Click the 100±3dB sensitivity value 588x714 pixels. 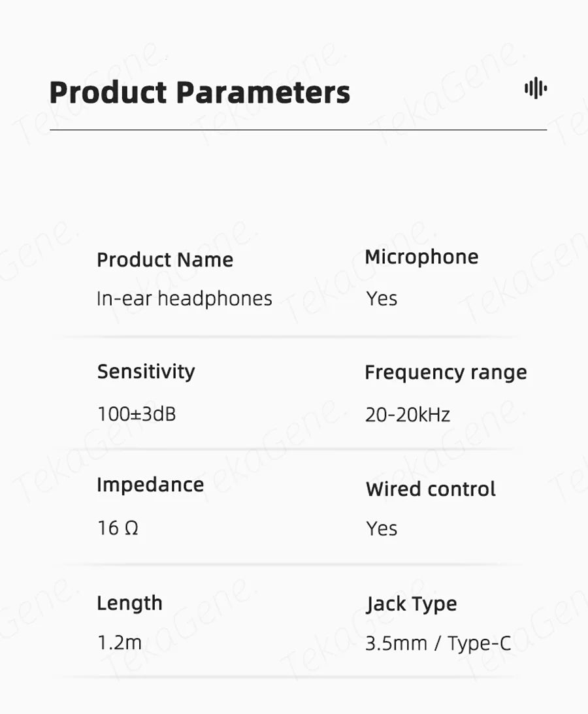coord(137,414)
